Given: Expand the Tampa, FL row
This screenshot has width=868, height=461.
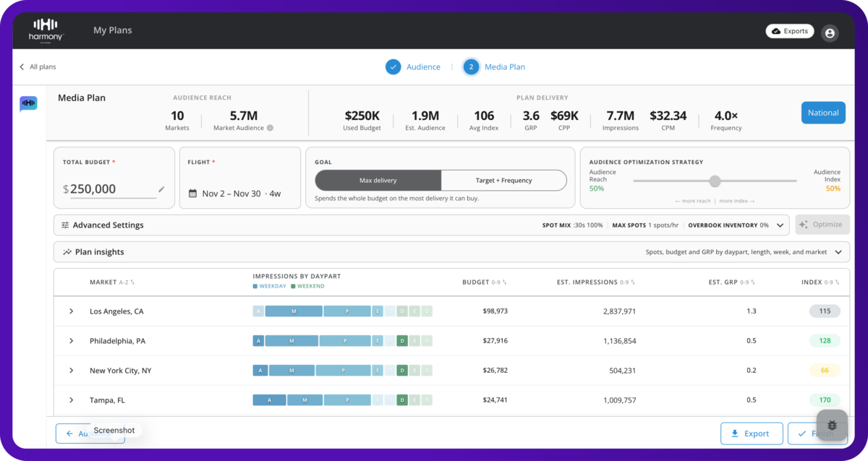Looking at the screenshot, I should click(x=71, y=400).
